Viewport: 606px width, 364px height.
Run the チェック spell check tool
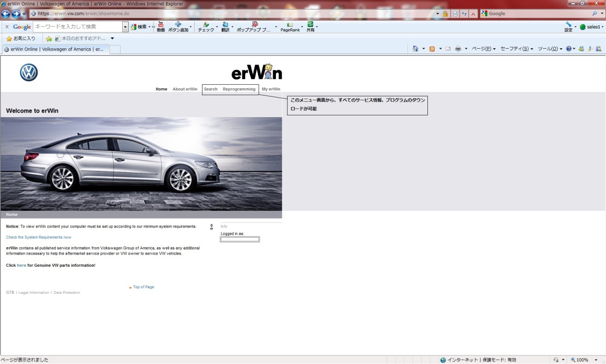click(206, 27)
